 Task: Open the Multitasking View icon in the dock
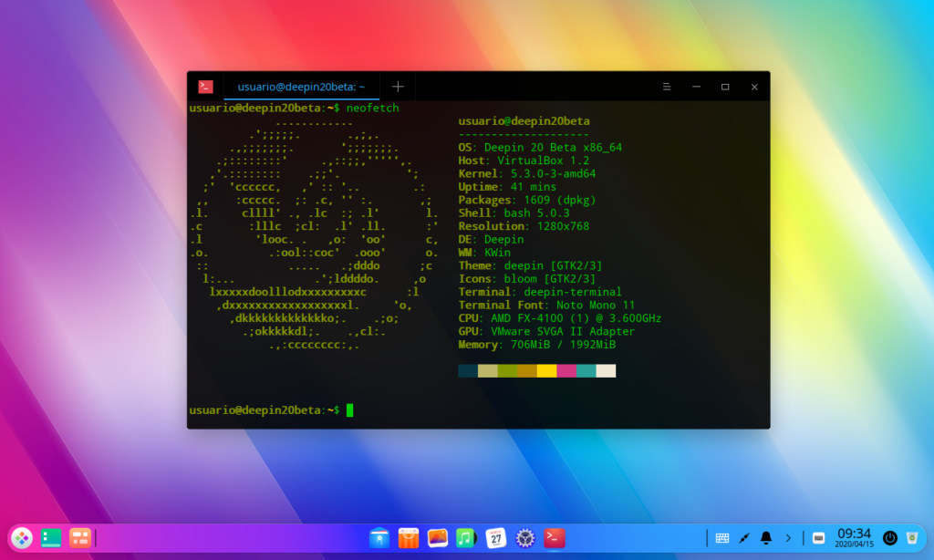[80, 538]
